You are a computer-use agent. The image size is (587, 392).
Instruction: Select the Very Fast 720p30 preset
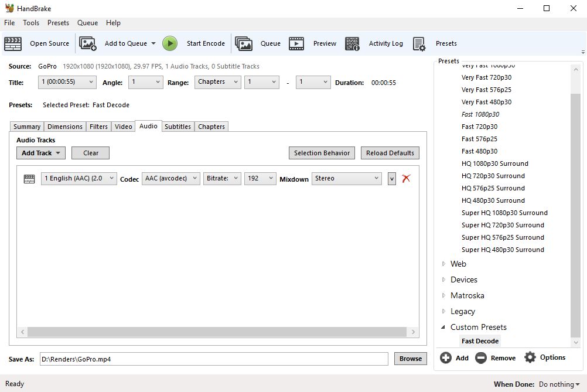(486, 77)
